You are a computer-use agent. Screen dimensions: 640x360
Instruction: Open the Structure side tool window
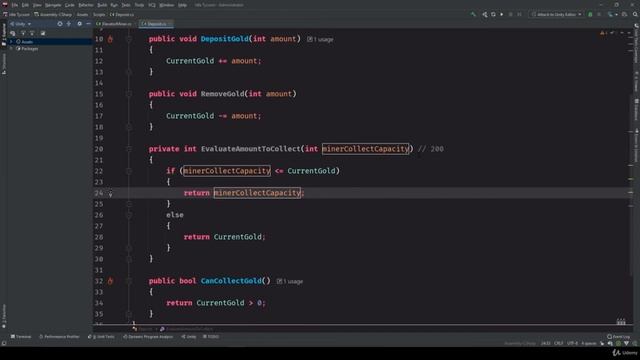(4, 64)
